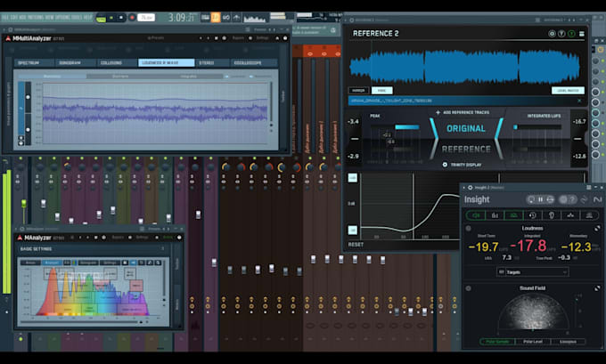This screenshot has height=364, width=606.
Task: Click the master track green fader
Action: [x=23, y=203]
